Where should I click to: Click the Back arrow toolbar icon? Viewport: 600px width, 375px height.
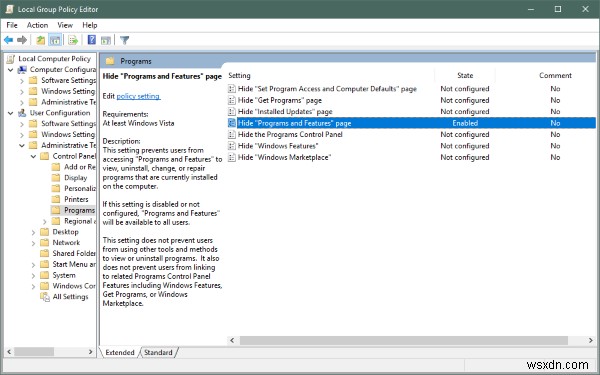pyautogui.click(x=8, y=40)
